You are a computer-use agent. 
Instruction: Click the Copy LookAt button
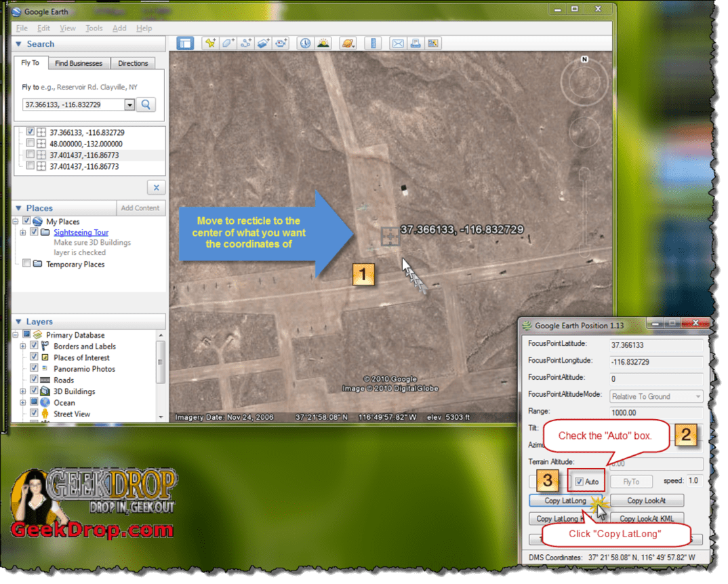[x=647, y=501]
